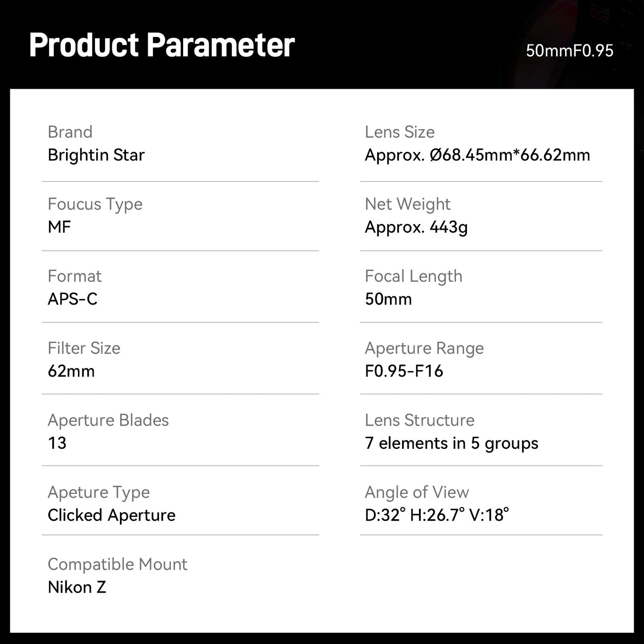
Task: Click "7 elements in 5 groups" text
Action: [x=451, y=443]
